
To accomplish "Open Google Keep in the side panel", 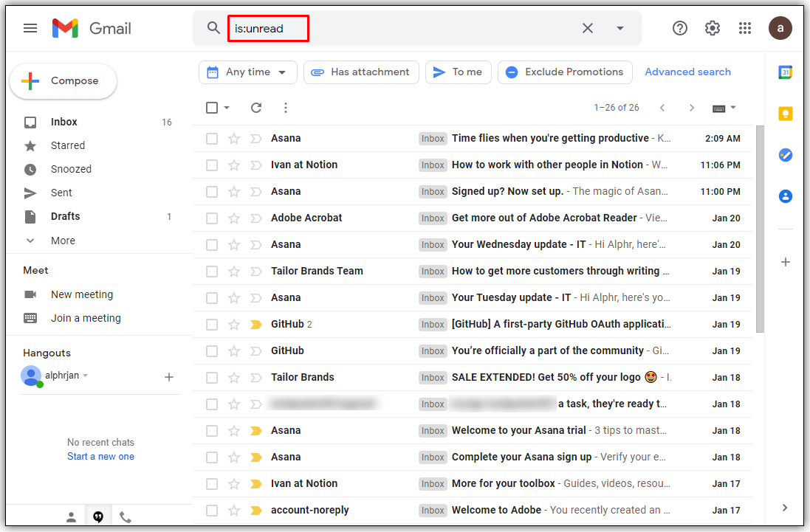I will 785,113.
